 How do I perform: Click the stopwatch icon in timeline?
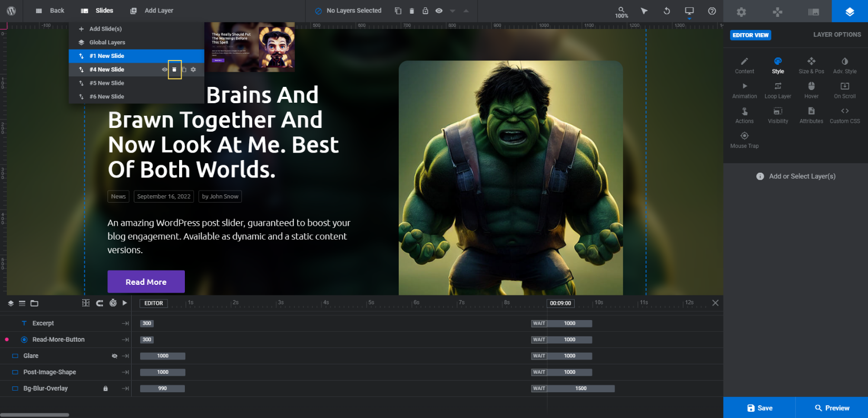[x=113, y=303]
